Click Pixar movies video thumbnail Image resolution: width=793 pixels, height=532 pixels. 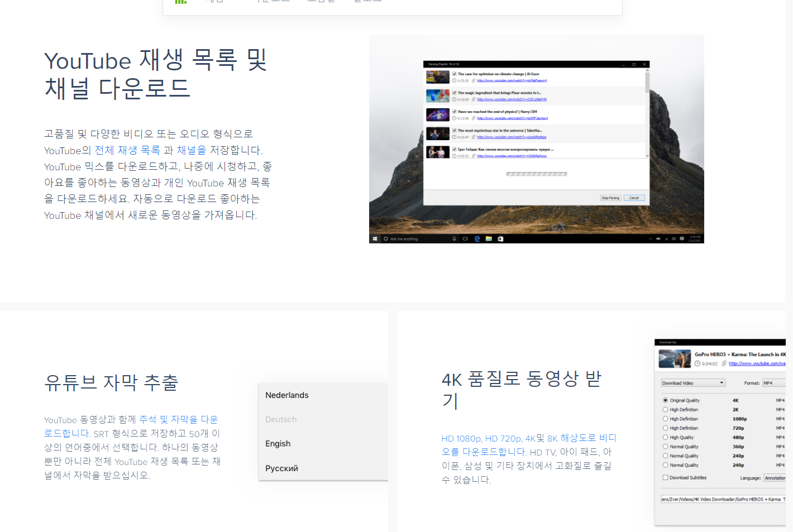[x=438, y=96]
